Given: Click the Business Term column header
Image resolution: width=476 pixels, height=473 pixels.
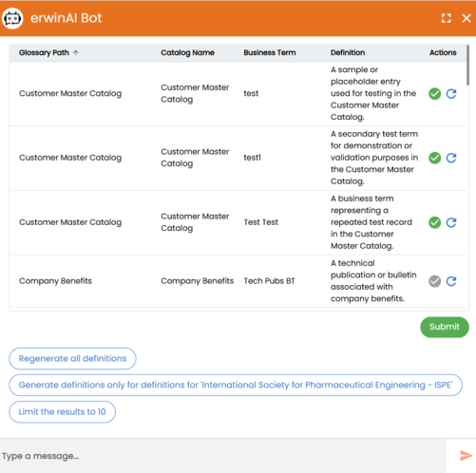Looking at the screenshot, I should (270, 52).
